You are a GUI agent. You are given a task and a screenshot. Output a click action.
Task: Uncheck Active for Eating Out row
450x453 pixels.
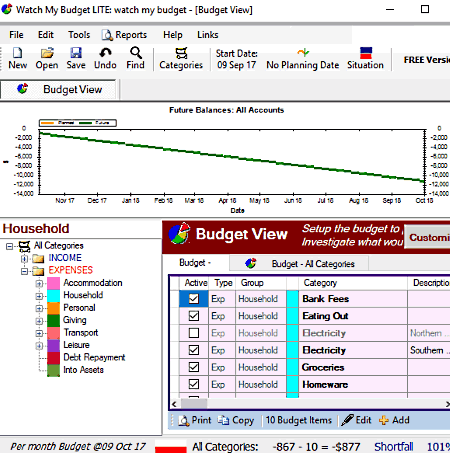tap(194, 316)
